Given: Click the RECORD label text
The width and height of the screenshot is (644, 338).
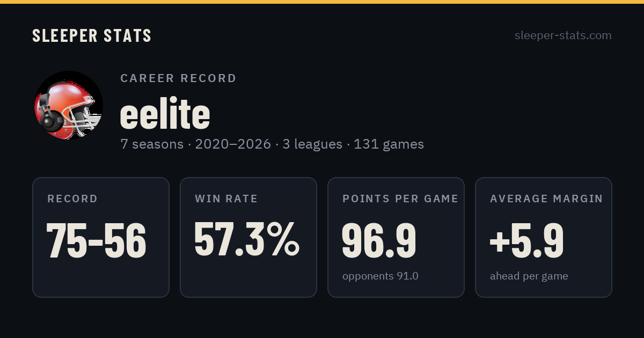Looking at the screenshot, I should (72, 199).
